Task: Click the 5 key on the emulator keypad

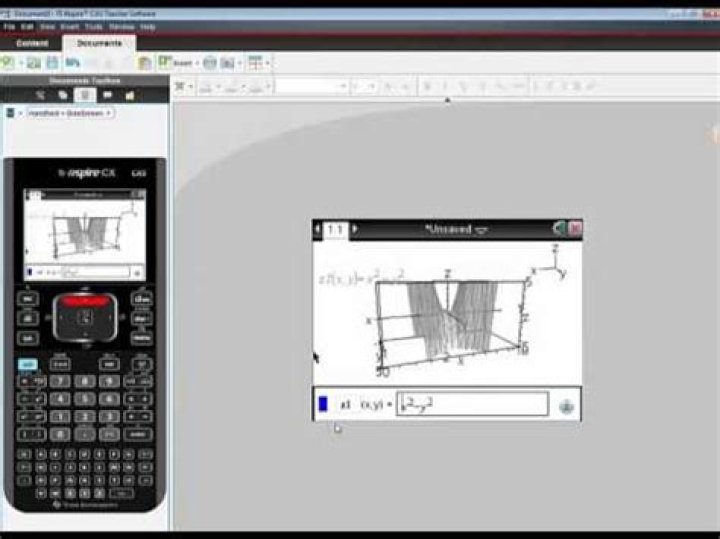Action: coord(85,399)
